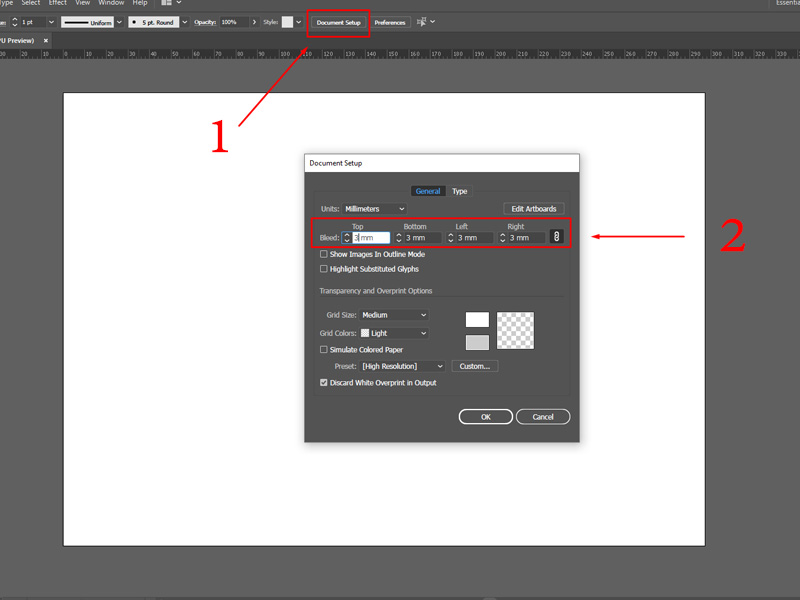The image size is (800, 600).
Task: Enable Simulate Colored Paper checkbox
Action: click(x=323, y=349)
